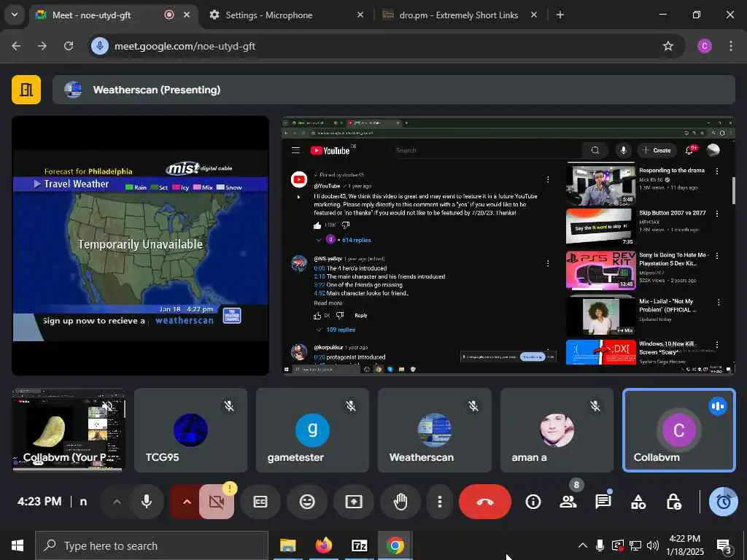Click the present now screen share icon
747x560 pixels.
pyautogui.click(x=354, y=502)
